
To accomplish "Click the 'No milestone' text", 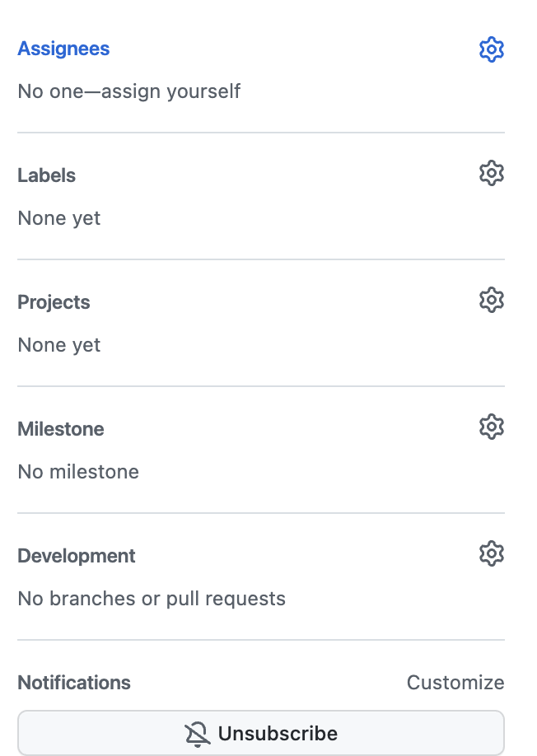I will tap(78, 472).
